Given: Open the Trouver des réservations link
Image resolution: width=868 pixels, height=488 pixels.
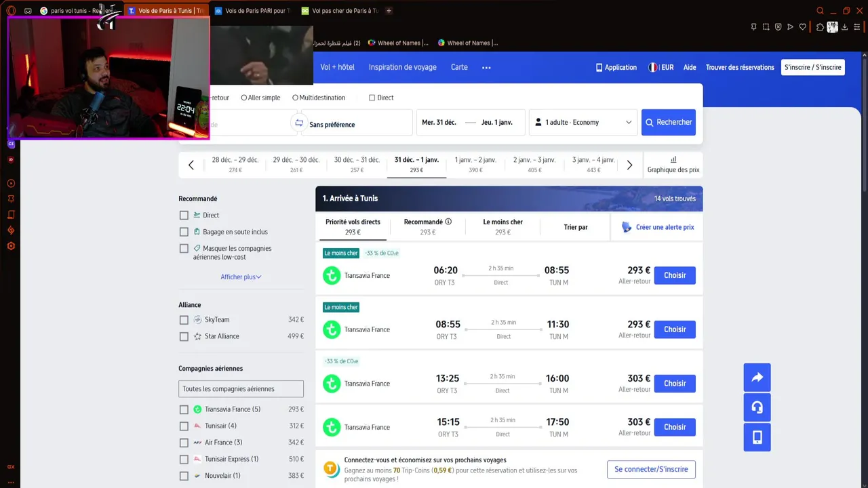Looking at the screenshot, I should (x=740, y=67).
